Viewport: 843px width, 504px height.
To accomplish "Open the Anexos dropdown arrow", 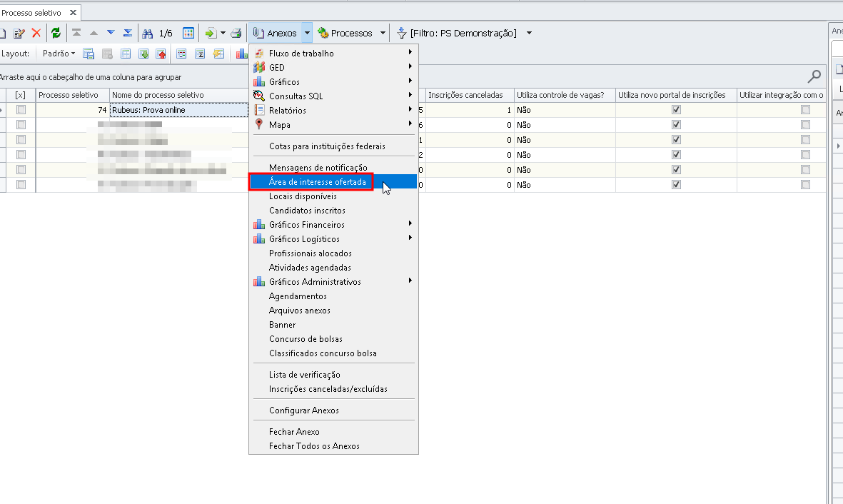I will click(307, 34).
